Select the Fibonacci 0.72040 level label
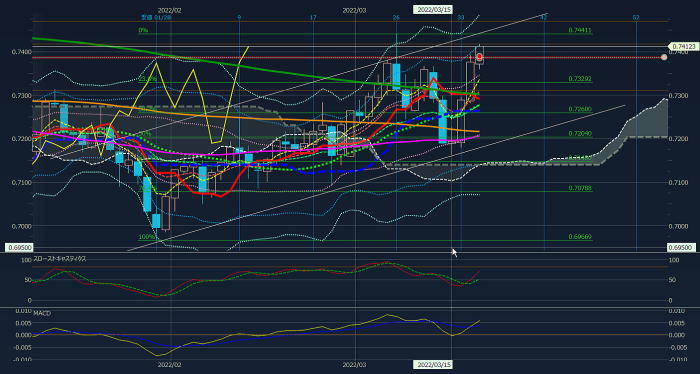 pyautogui.click(x=580, y=133)
